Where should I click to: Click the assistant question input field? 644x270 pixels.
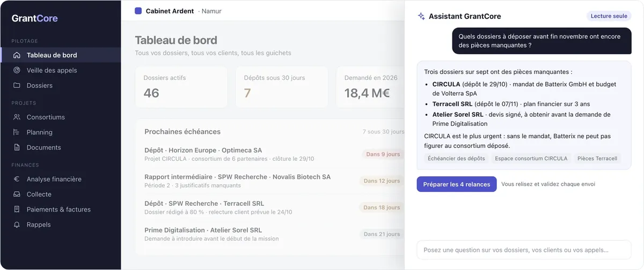(x=524, y=250)
